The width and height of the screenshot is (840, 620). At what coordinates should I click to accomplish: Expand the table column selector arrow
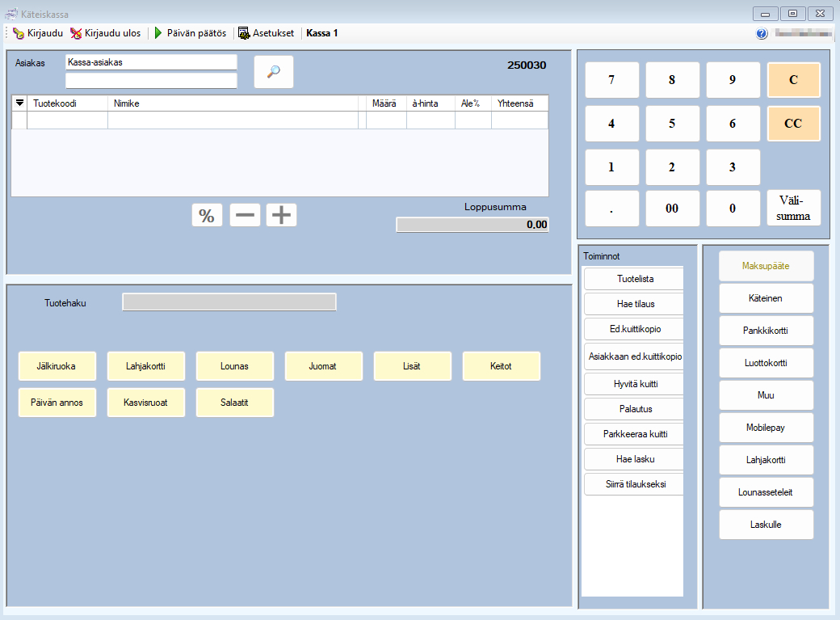[20, 103]
